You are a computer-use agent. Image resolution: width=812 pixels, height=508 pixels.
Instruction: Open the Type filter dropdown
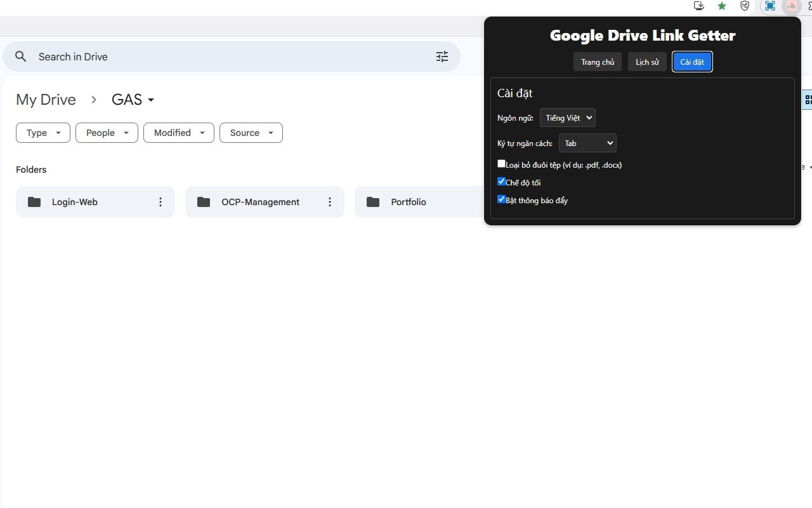43,133
